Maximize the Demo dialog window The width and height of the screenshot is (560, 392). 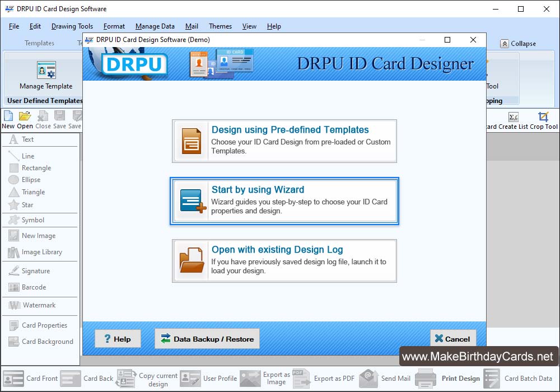click(x=447, y=40)
